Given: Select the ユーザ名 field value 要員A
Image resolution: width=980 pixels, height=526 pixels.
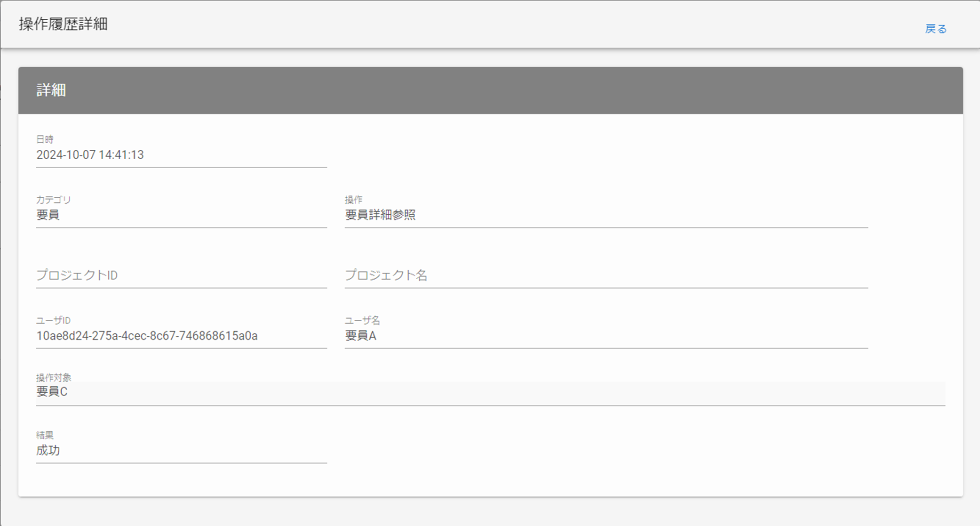Looking at the screenshot, I should [361, 336].
